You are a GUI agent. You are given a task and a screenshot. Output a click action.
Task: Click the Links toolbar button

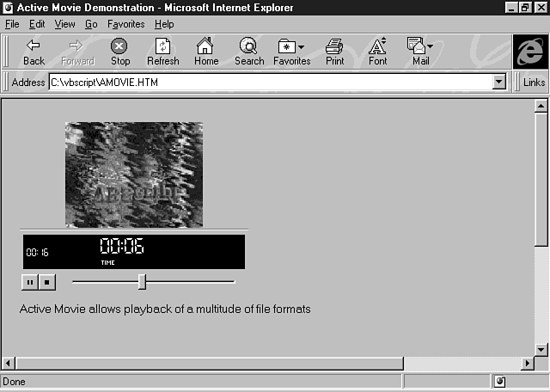click(x=534, y=83)
